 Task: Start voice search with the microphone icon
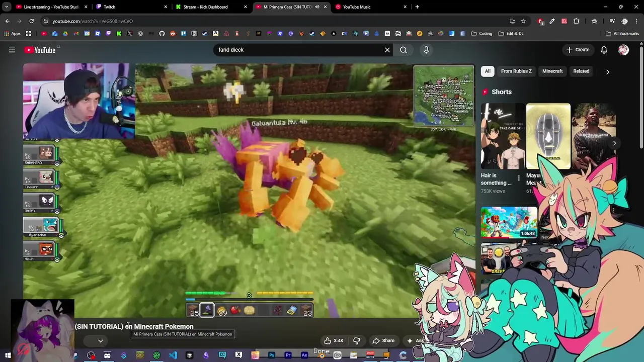(426, 50)
